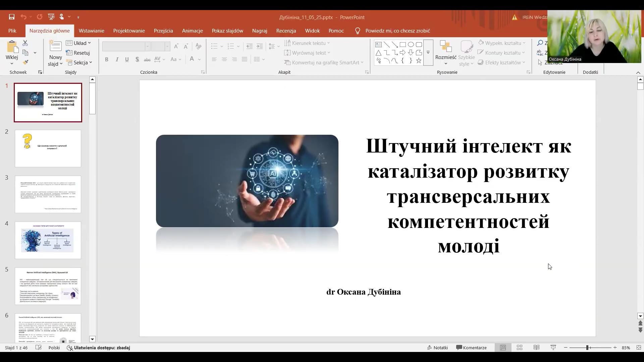Start slideshow from status bar icon

point(553,348)
